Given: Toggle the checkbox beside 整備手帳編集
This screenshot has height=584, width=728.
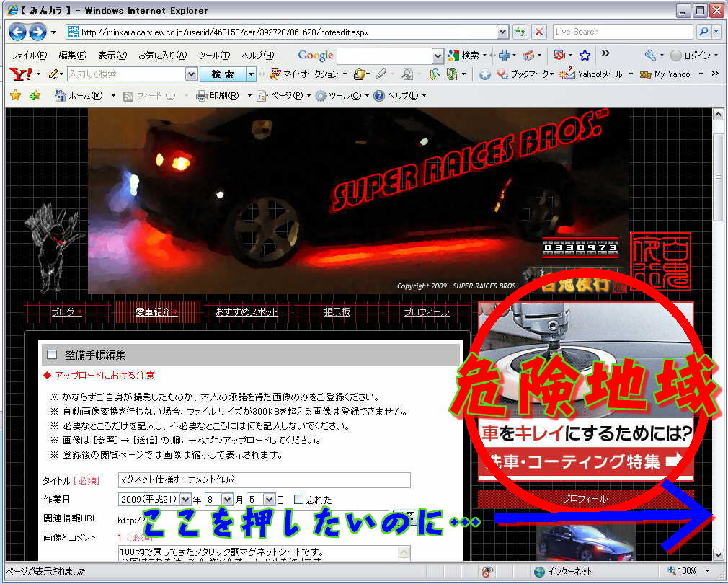Looking at the screenshot, I should point(52,355).
